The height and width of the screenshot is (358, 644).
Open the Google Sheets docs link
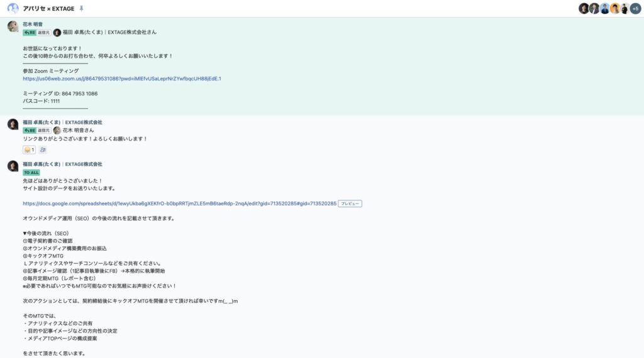[179, 203]
